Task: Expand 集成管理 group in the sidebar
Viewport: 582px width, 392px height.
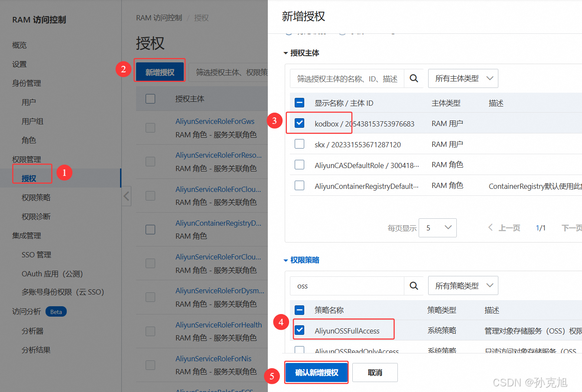Action: tap(26, 236)
